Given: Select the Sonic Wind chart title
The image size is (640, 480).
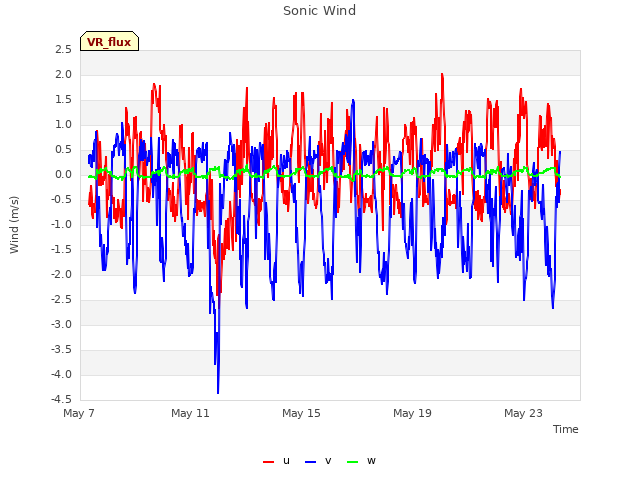Looking at the screenshot, I should 320,11.
